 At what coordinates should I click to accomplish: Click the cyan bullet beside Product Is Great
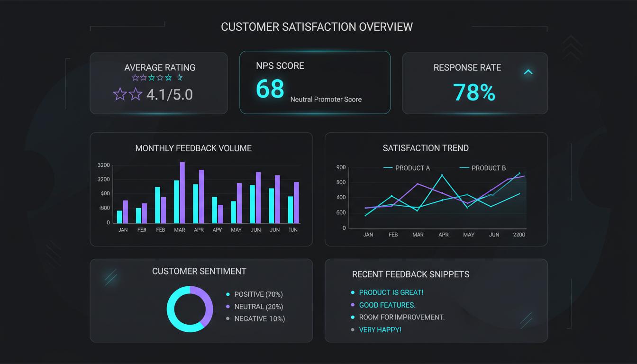(x=352, y=293)
